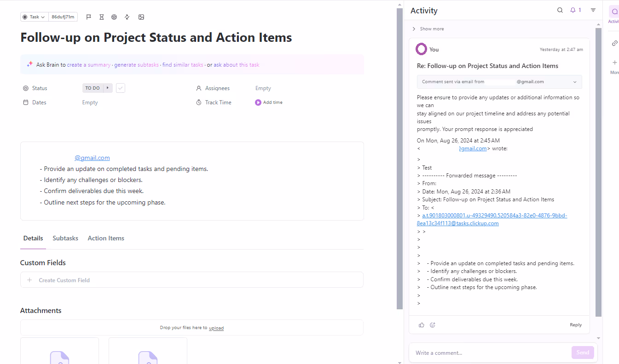Viewport: 619px width, 364px height.
Task: Set task priority with the flag icon
Action: click(x=89, y=17)
